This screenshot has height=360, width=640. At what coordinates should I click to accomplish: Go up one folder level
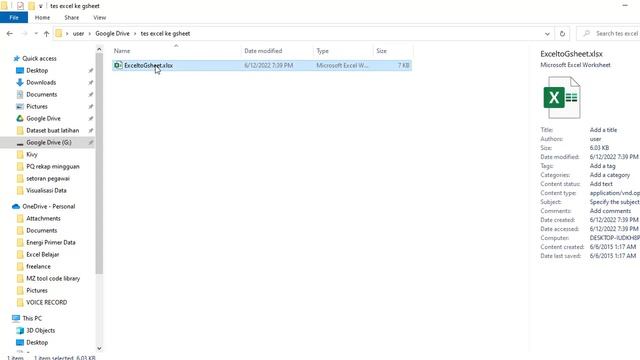[x=47, y=33]
